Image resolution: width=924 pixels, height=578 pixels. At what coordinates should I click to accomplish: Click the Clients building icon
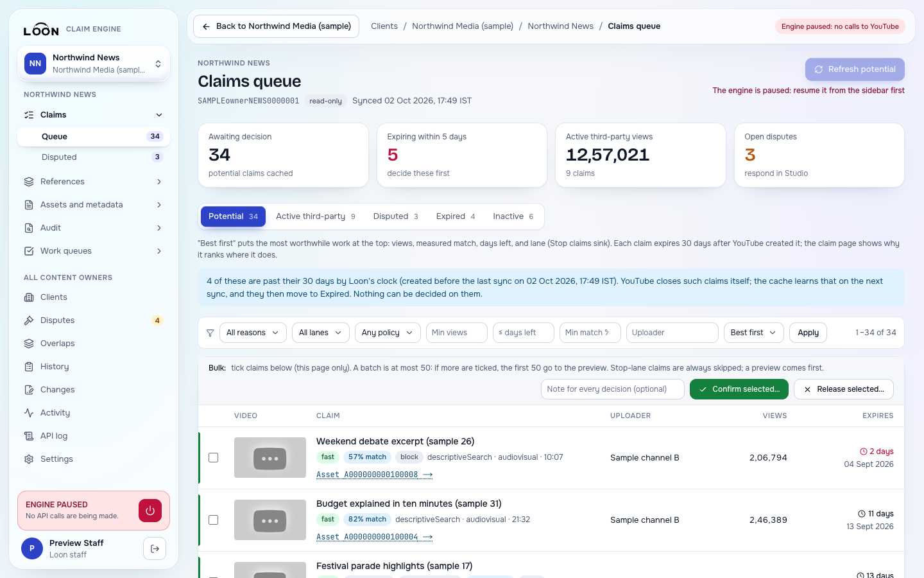click(x=29, y=297)
